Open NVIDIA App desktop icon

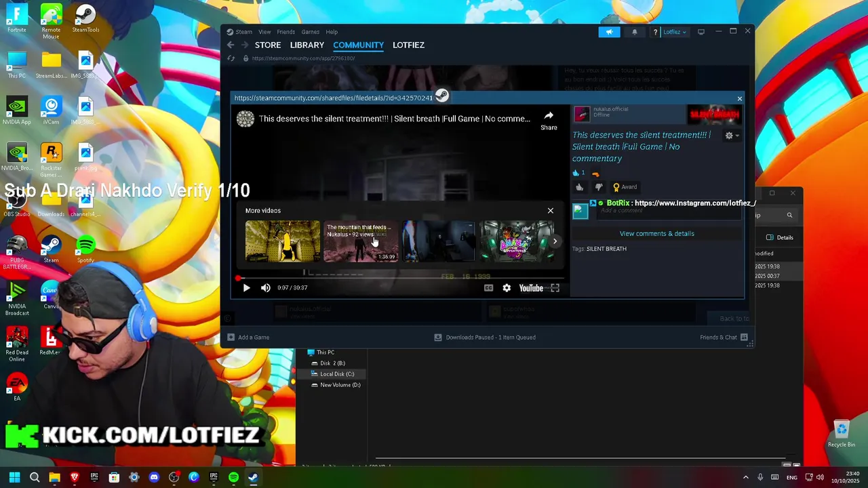click(x=17, y=110)
